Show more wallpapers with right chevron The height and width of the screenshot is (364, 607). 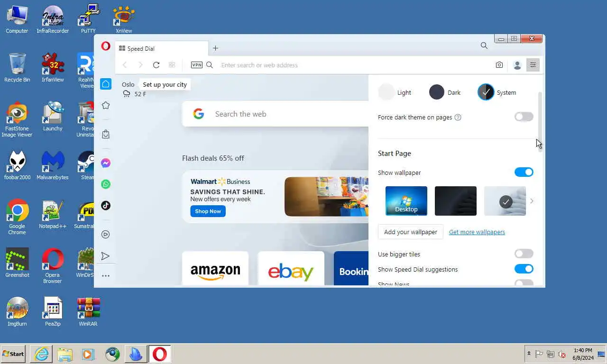[x=532, y=201]
